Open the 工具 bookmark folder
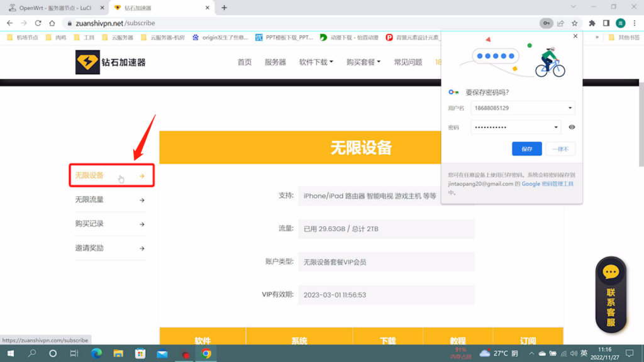 (x=84, y=37)
